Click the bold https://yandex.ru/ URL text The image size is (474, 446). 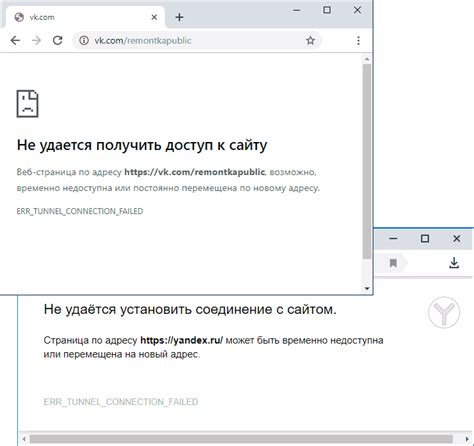click(182, 340)
